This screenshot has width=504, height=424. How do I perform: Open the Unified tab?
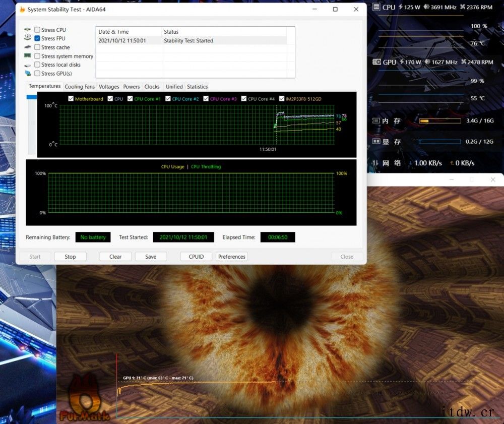174,87
